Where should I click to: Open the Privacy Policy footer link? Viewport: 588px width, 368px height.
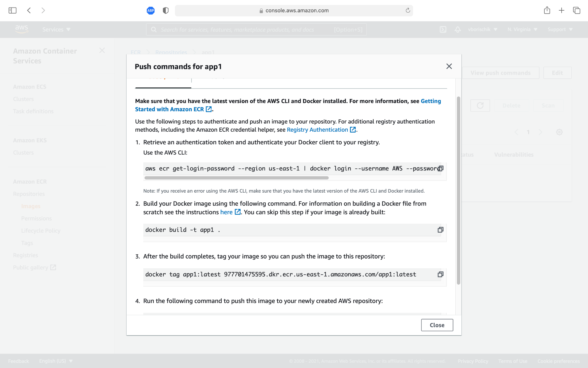pyautogui.click(x=473, y=361)
